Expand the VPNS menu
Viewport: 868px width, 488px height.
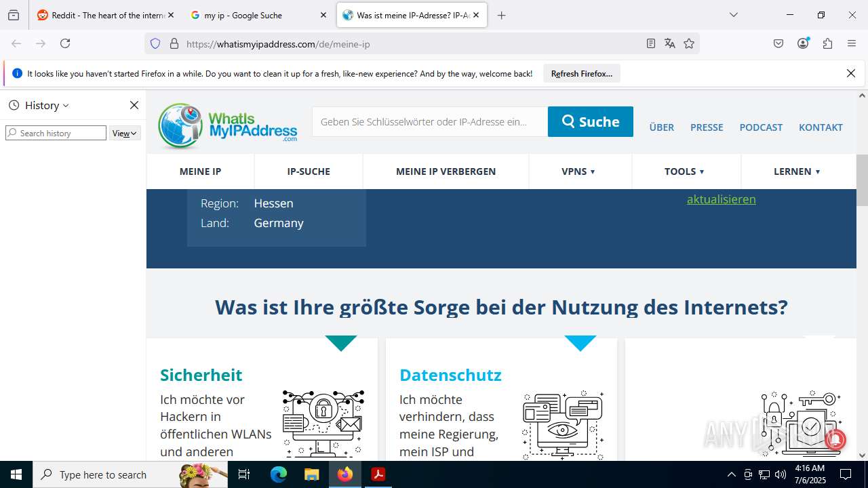(x=578, y=171)
